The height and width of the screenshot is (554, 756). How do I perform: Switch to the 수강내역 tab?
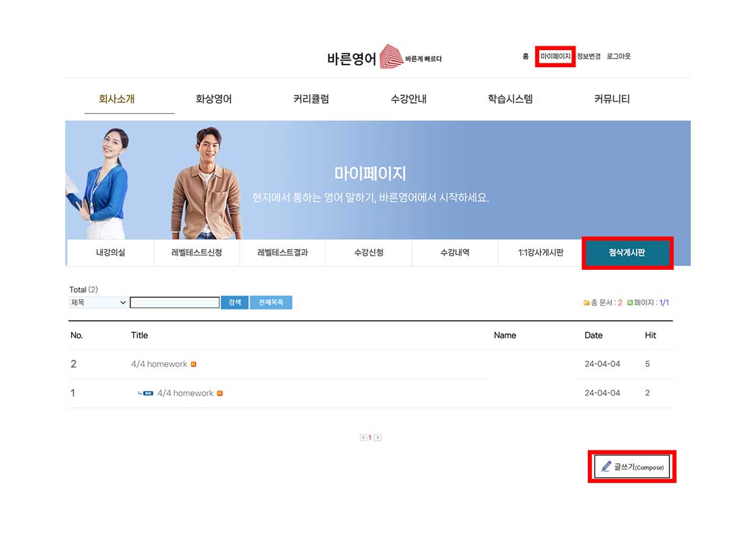coord(455,253)
